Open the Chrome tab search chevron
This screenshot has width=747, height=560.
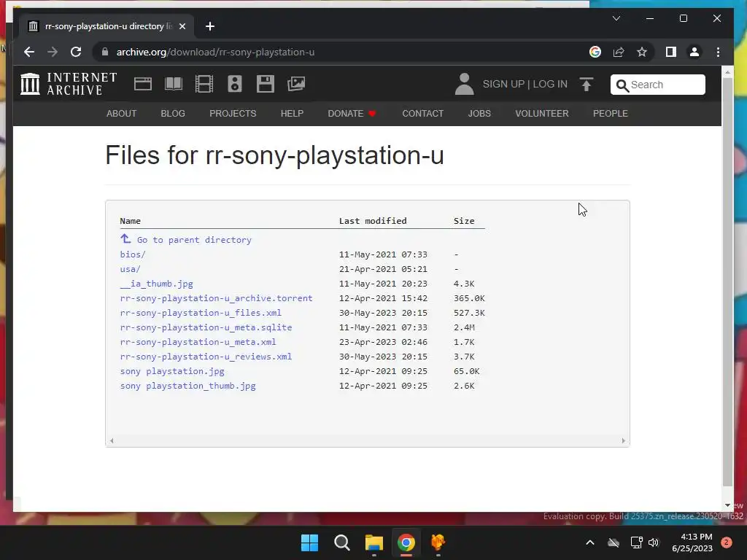point(616,18)
